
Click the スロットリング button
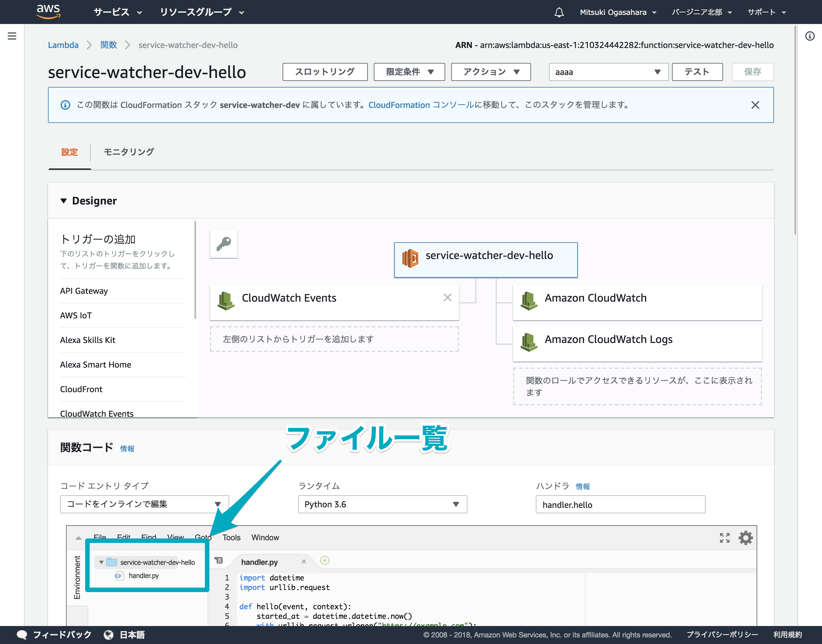click(x=325, y=72)
